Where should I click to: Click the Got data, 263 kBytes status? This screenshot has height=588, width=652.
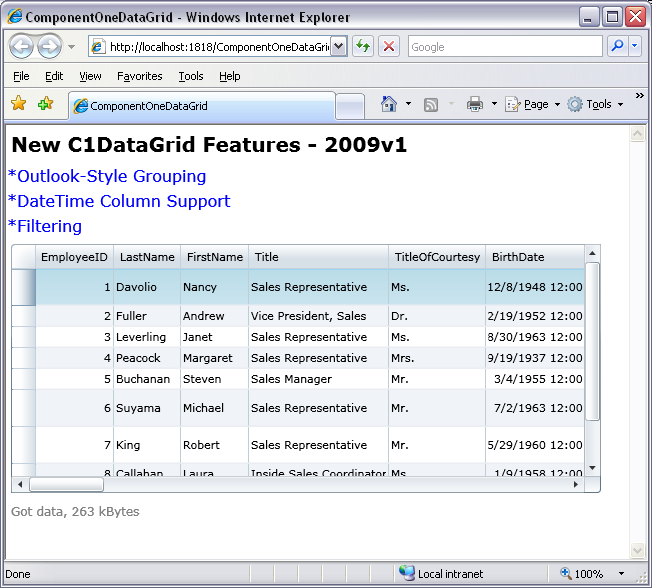click(75, 511)
